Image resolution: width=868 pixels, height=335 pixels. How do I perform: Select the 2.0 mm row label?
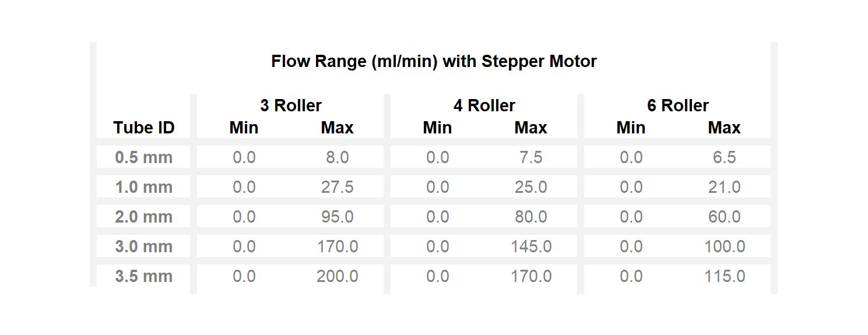click(x=144, y=217)
